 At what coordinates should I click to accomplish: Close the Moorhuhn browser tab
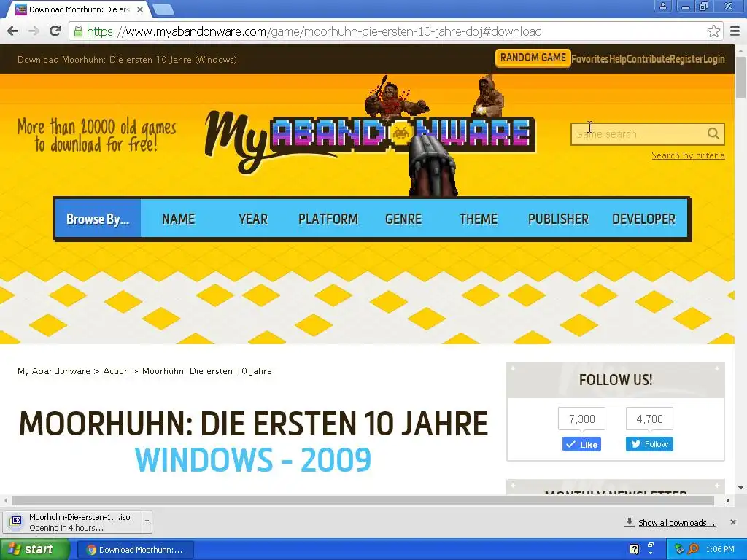tap(140, 9)
